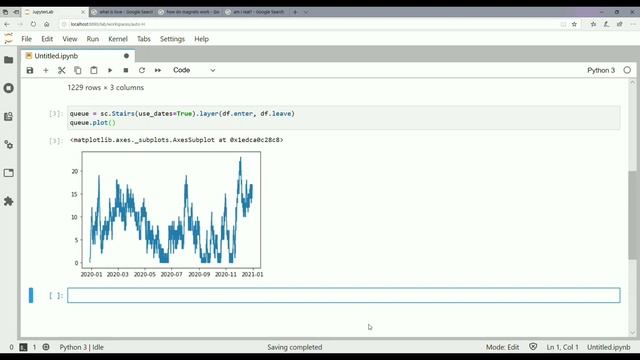Click the kernel status circle indicator
640x360 pixels.
click(627, 70)
